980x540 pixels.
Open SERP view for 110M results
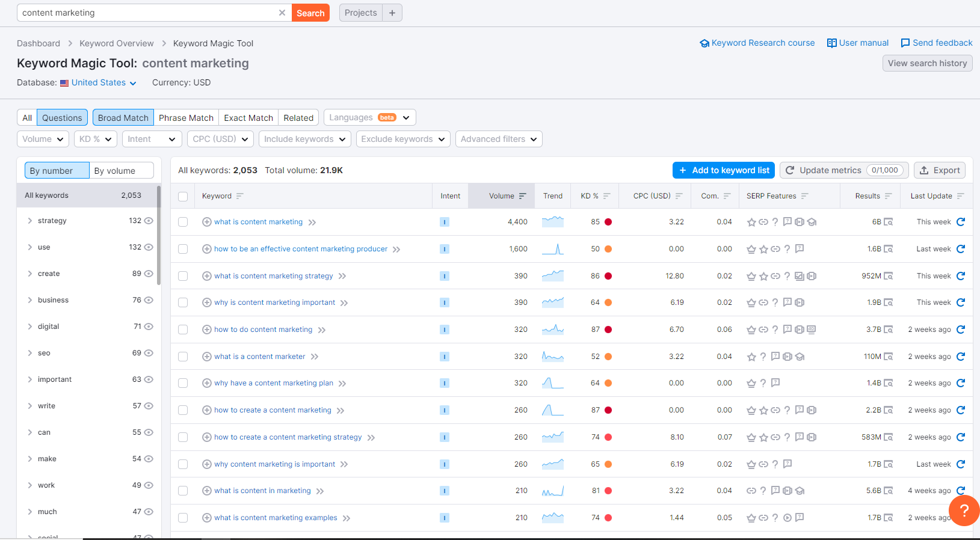point(889,357)
